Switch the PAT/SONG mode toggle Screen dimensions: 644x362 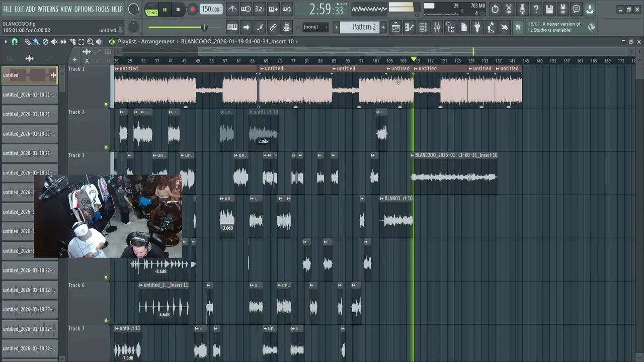point(151,10)
